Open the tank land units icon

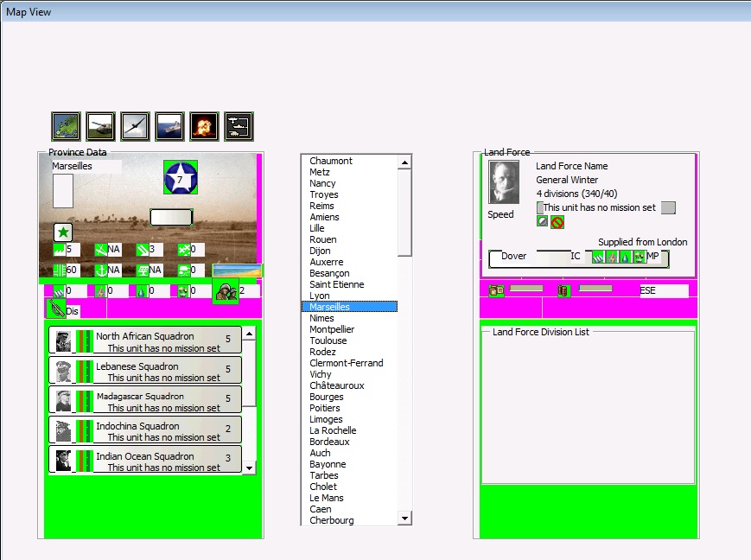pyautogui.click(x=100, y=127)
